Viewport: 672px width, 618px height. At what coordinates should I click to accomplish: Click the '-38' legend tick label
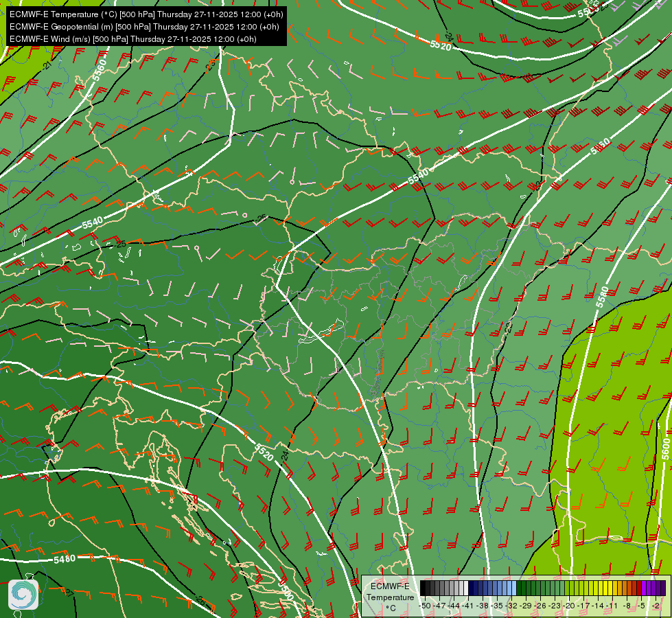point(483,606)
